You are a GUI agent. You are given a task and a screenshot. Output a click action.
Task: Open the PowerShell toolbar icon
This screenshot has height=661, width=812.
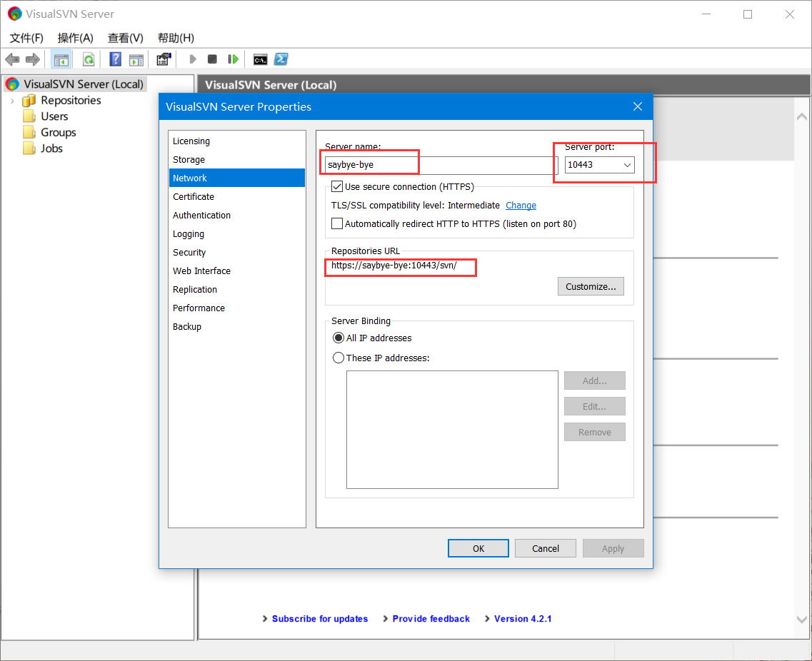[281, 59]
